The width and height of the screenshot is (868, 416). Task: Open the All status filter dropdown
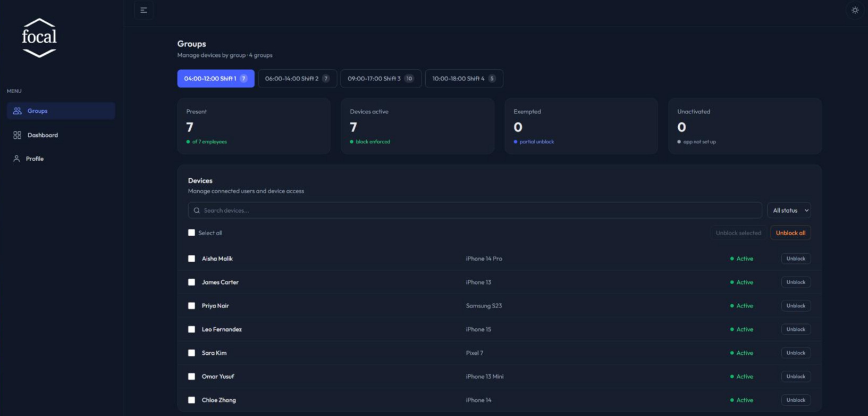click(x=789, y=210)
